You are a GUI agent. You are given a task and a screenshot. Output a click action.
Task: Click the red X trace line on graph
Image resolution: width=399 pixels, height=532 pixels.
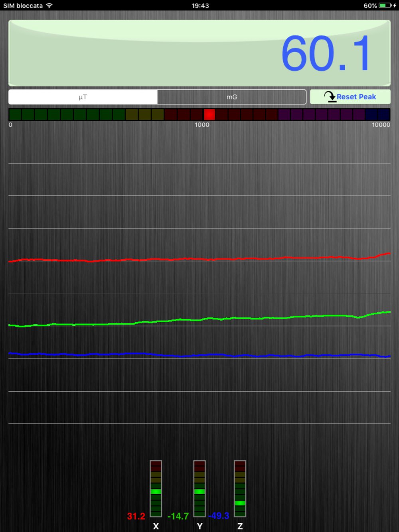tap(199, 259)
